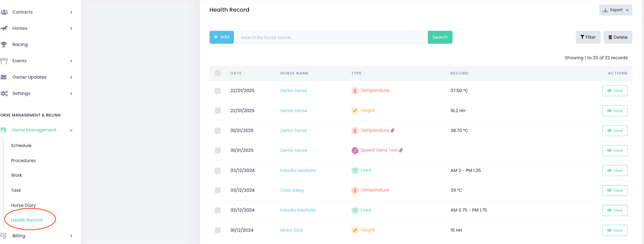Image resolution: width=644 pixels, height=244 pixels.
Task: Open Horse Diary in the sidebar
Action: coord(23,205)
